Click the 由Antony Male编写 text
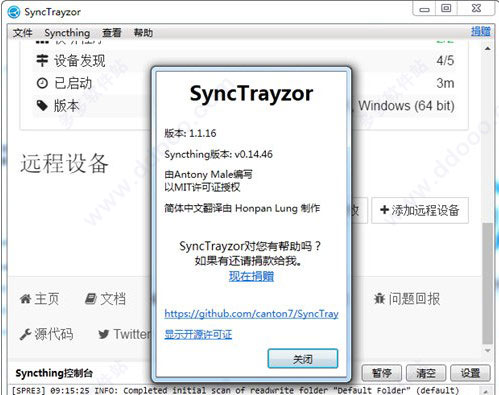The image size is (499, 395). [x=208, y=174]
